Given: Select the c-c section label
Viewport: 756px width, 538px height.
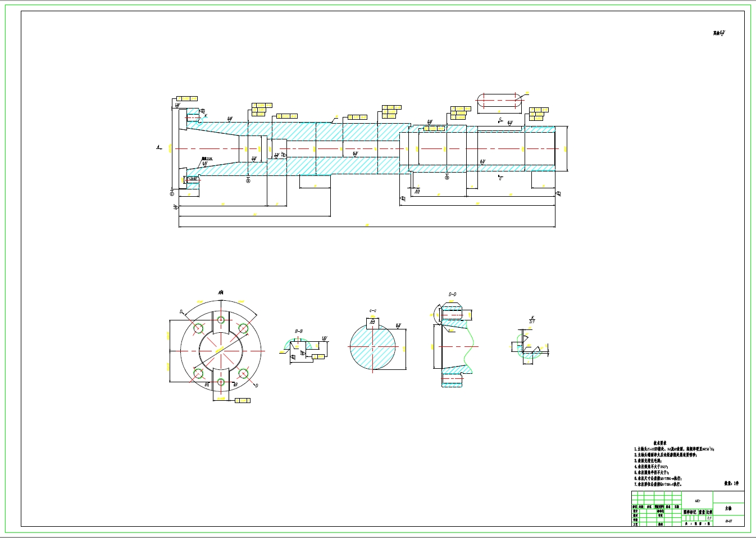Looking at the screenshot, I should coord(372,311).
